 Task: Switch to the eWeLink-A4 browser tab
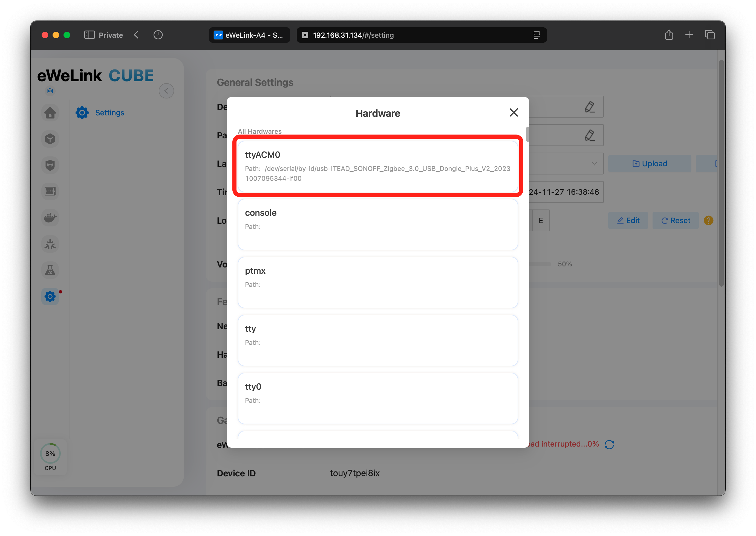(249, 35)
